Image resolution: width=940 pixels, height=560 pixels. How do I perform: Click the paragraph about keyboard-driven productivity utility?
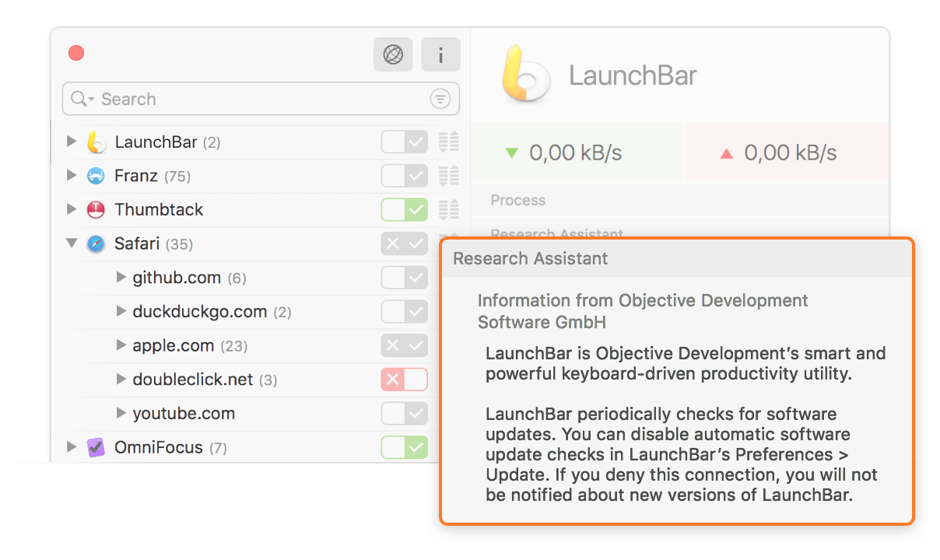686,363
